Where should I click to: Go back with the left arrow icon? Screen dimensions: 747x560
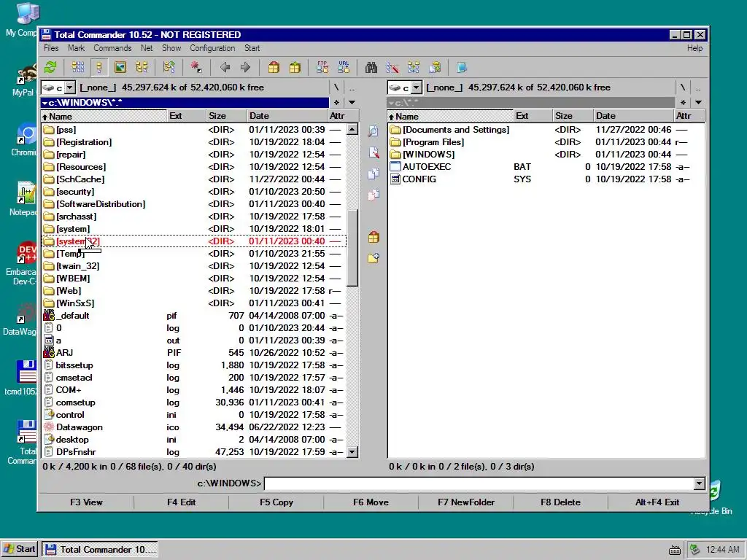coord(225,67)
